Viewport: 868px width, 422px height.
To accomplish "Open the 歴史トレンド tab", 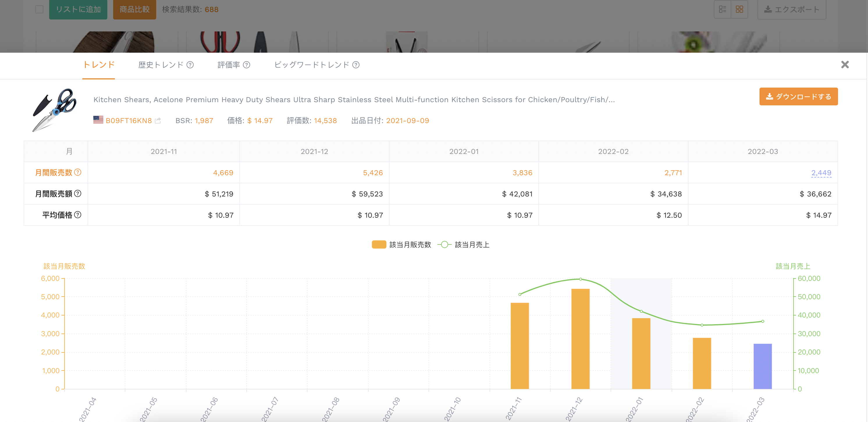I will click(x=161, y=65).
